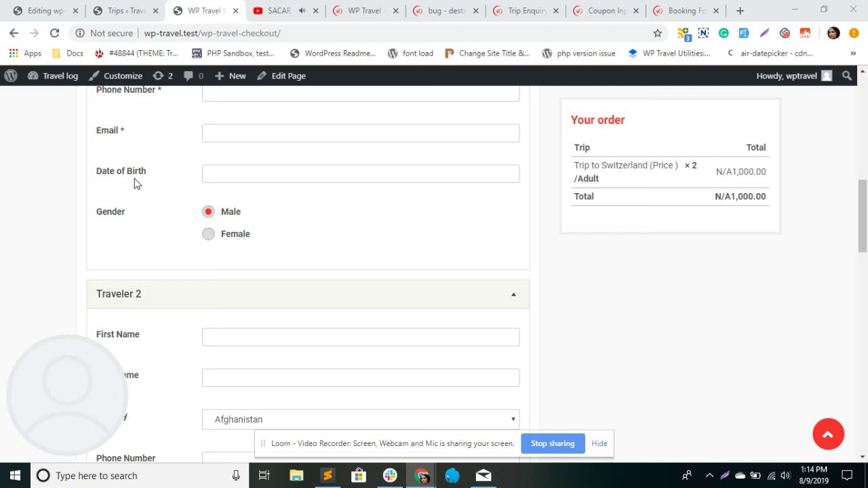868x488 pixels.
Task: Click the Chrome profile avatar
Action: [833, 33]
